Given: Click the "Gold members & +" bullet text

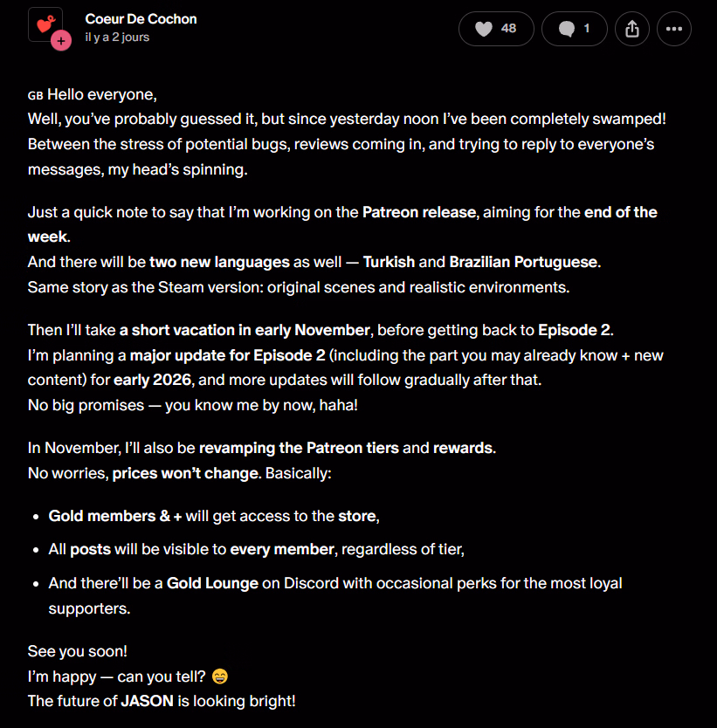Looking at the screenshot, I should [115, 516].
